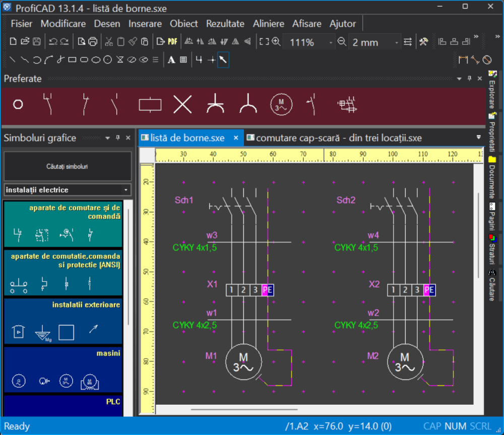The image size is (504, 435).
Task: Open the Fisier menu
Action: pyautogui.click(x=22, y=24)
